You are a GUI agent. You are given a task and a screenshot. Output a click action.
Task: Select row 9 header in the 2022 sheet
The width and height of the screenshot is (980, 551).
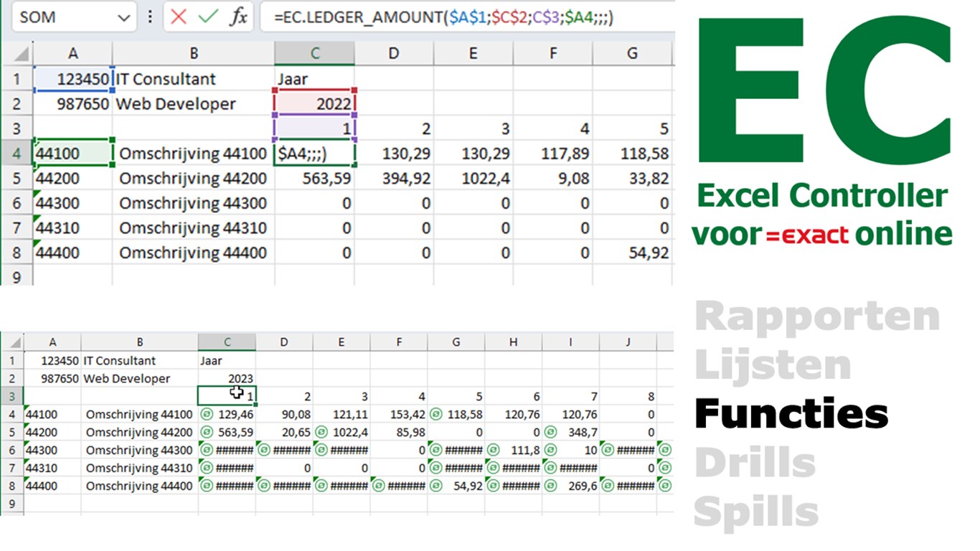(x=17, y=276)
